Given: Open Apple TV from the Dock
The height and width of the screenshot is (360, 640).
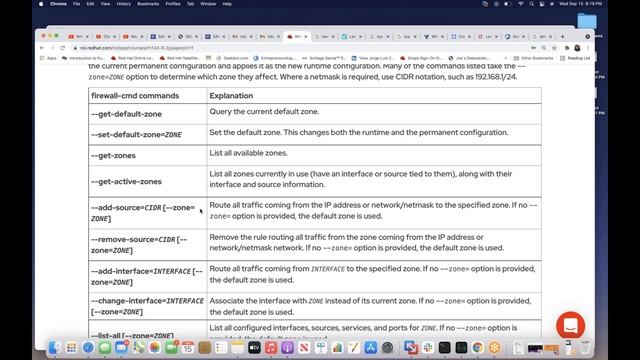Looking at the screenshot, I should pyautogui.click(x=254, y=347).
